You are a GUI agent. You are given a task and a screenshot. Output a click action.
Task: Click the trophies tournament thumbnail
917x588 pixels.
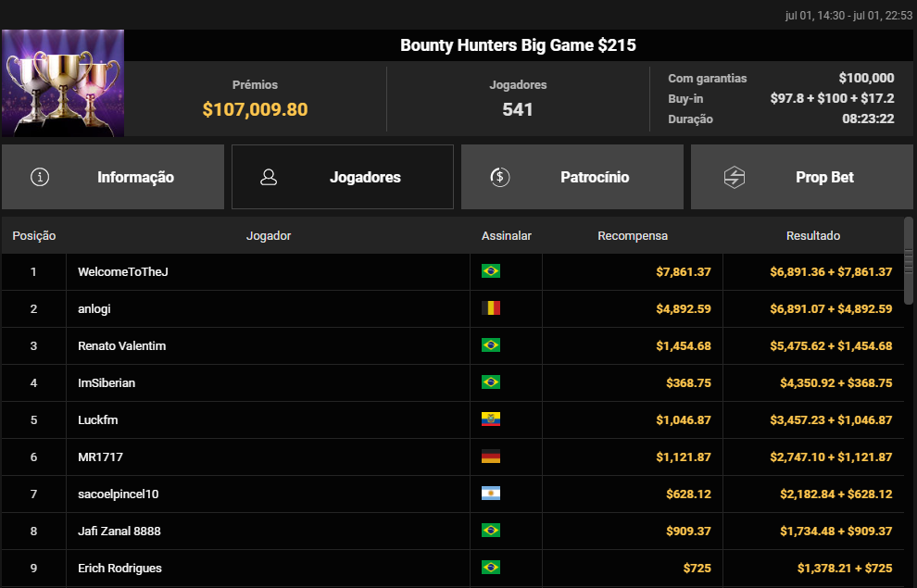click(63, 83)
